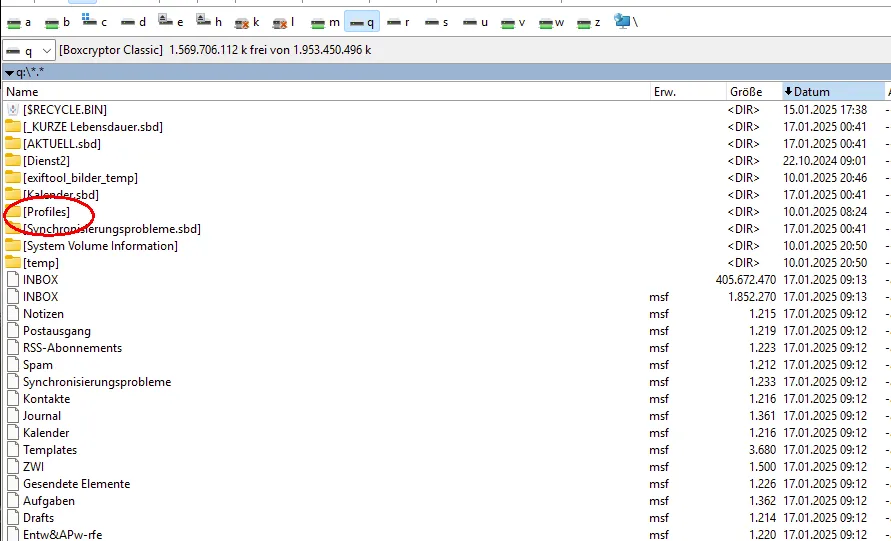Select the Kalender msf file

pyautogui.click(x=46, y=433)
